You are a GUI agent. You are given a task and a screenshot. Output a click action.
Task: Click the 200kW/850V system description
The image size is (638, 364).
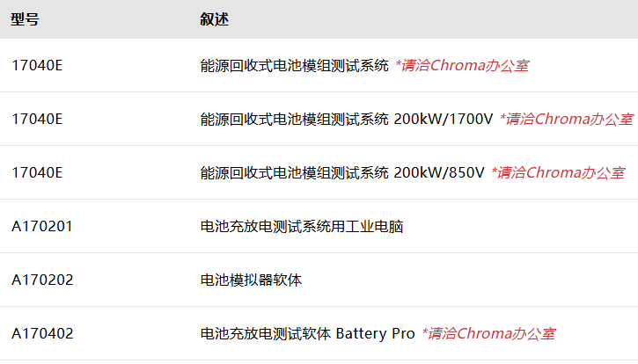pos(342,173)
